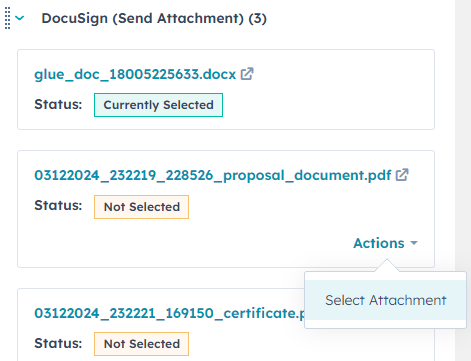Click the DocuSign (Send Attachment) (3) heading

(154, 18)
